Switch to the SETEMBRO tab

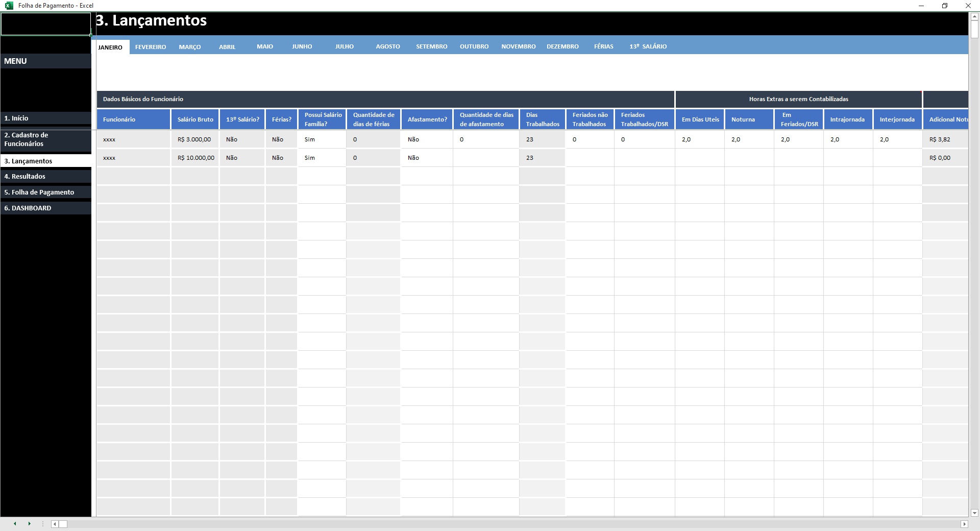click(432, 46)
